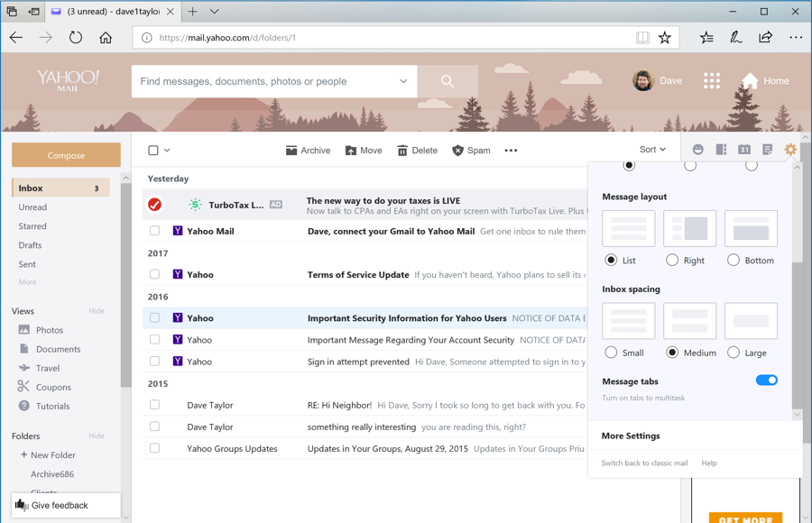Open a new browser tab with plus
The height and width of the screenshot is (523, 812).
click(x=193, y=12)
